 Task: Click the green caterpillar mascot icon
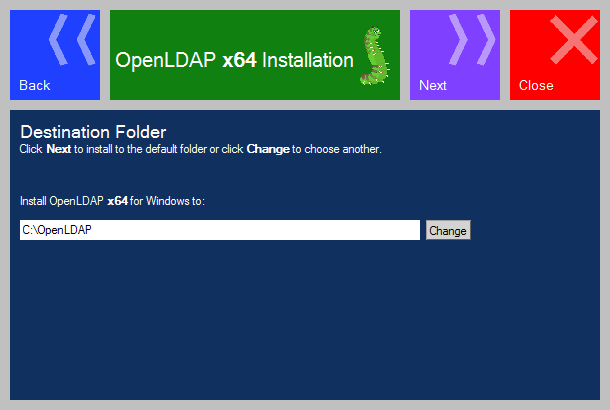(375, 56)
